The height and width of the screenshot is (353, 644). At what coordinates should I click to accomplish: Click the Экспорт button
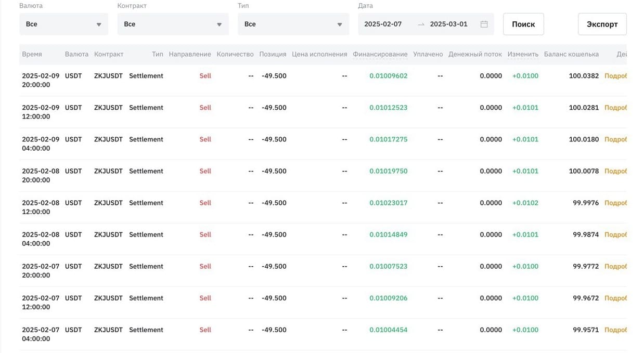[x=602, y=24]
